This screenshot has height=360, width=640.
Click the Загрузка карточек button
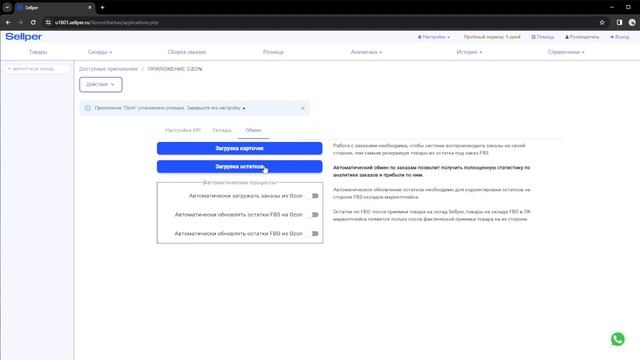tap(240, 149)
